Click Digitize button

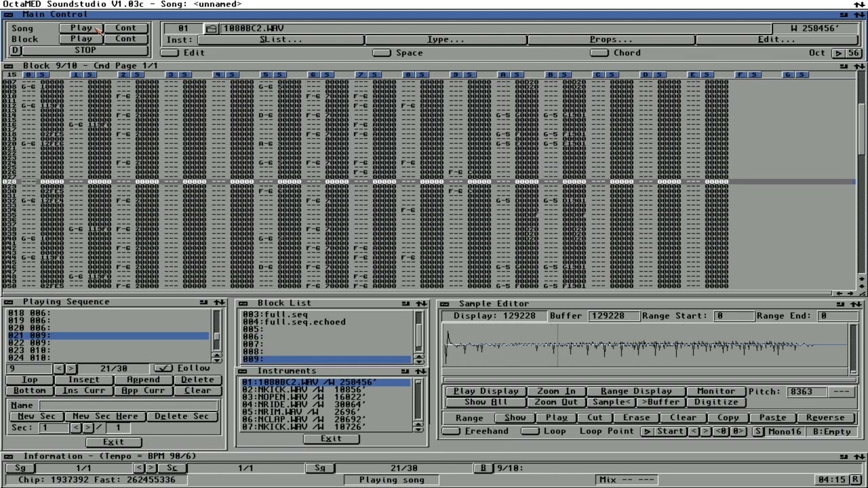(715, 402)
